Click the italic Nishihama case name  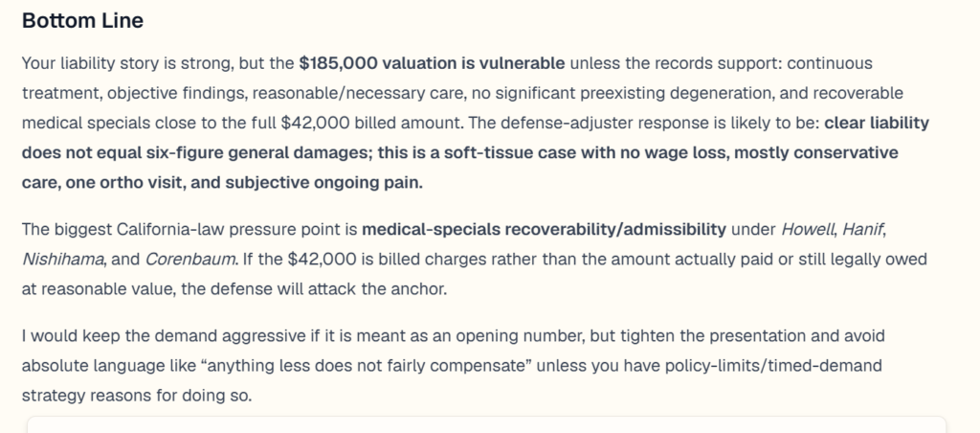point(62,259)
